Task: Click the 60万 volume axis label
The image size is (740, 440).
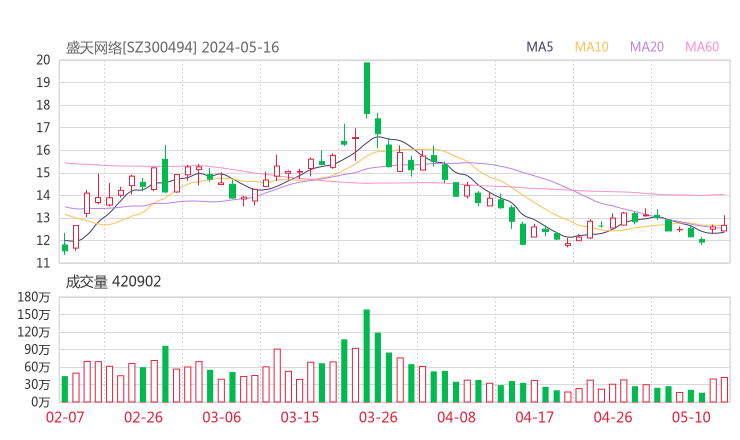Action: click(37, 367)
